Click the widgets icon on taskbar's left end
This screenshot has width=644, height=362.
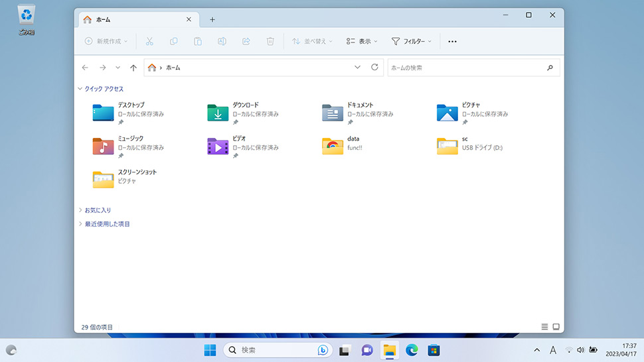[x=11, y=350]
